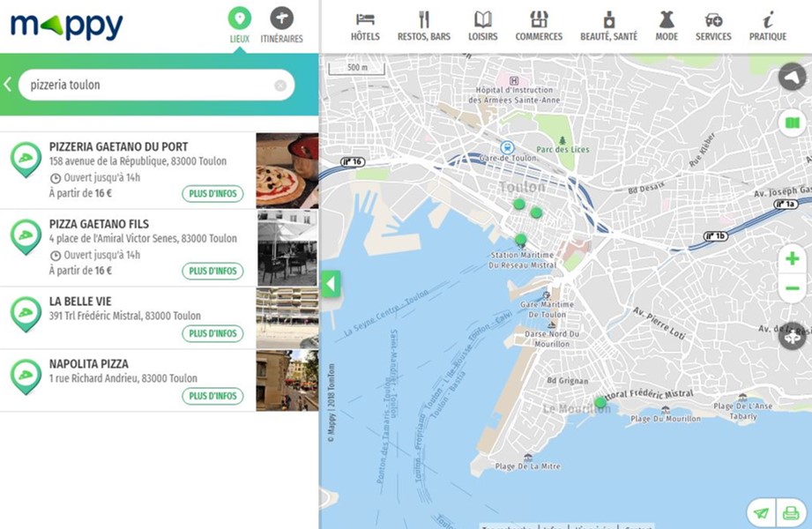Viewport: 812px width, 529px height.
Task: Open the Beauté, Santé category
Action: pyautogui.click(x=609, y=26)
